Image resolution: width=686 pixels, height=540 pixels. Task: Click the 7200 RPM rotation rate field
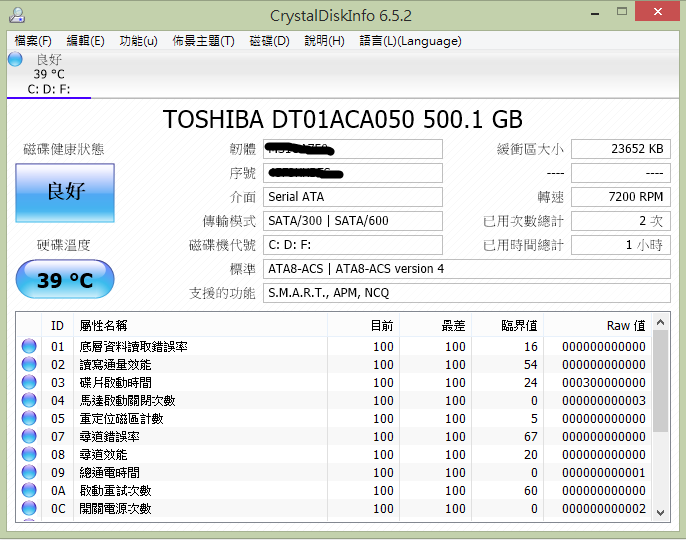coord(621,197)
